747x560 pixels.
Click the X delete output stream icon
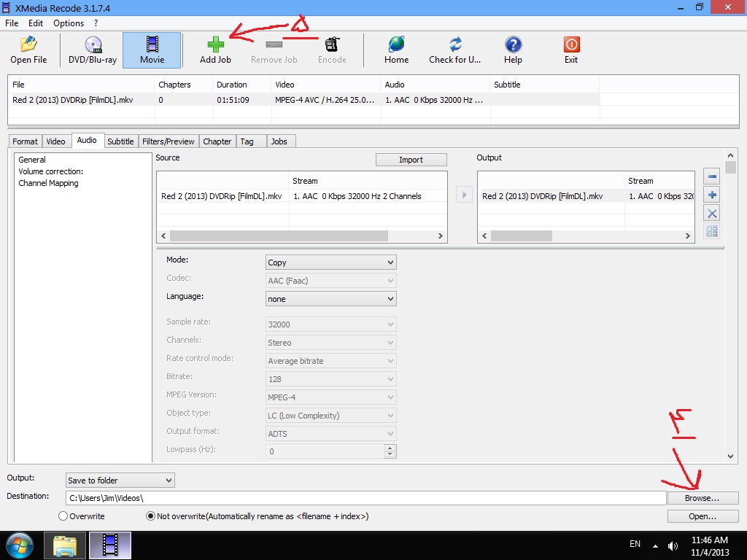tap(712, 214)
